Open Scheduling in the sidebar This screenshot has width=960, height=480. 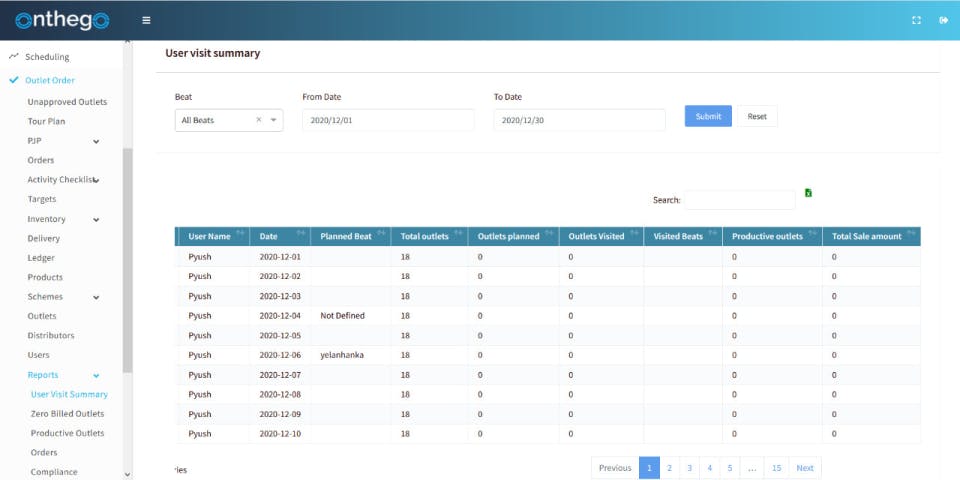click(x=46, y=57)
